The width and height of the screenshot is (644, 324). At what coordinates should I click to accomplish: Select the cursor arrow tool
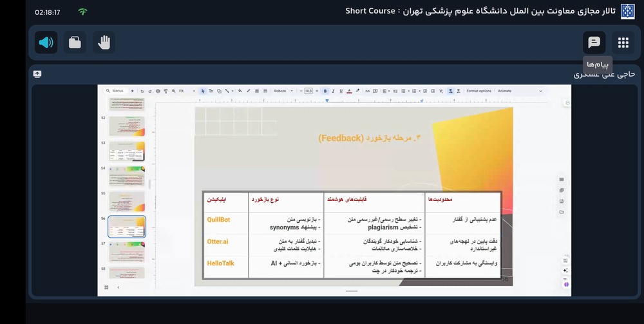tap(202, 91)
